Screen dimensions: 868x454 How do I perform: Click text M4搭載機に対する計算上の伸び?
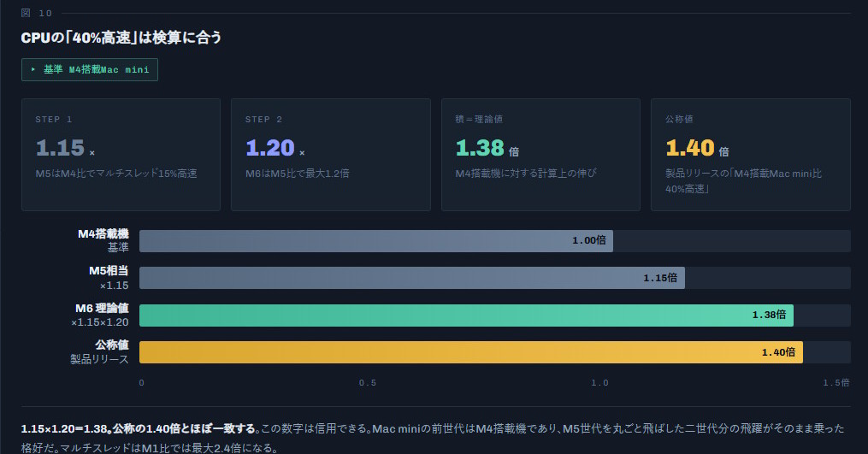point(525,174)
